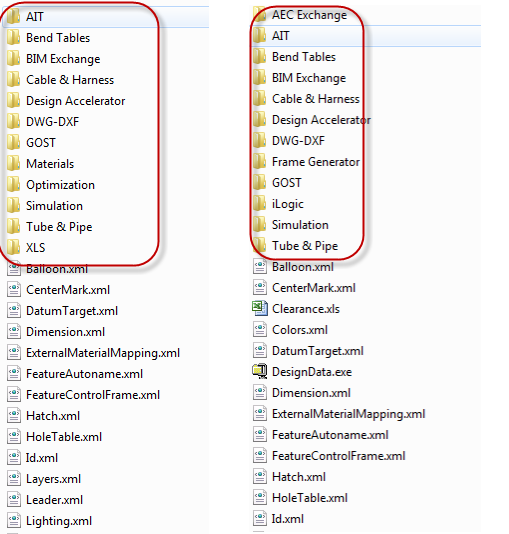
Task: Click the Materials folder icon
Action: pos(14,163)
